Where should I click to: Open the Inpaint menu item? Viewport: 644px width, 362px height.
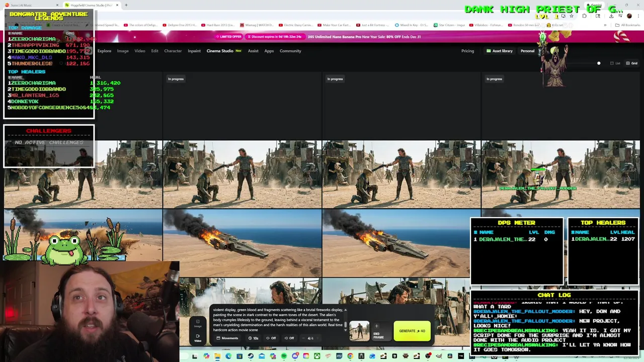(194, 51)
